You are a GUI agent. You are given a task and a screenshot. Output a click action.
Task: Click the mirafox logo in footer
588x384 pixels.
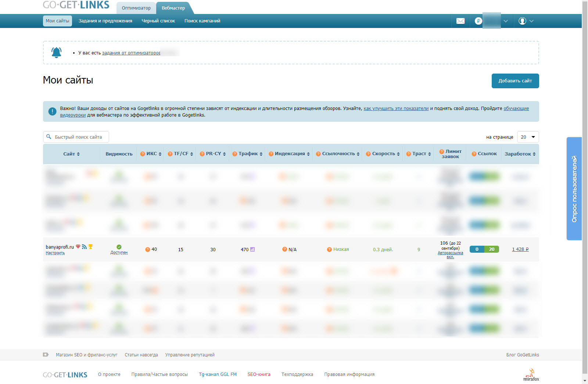tap(531, 374)
